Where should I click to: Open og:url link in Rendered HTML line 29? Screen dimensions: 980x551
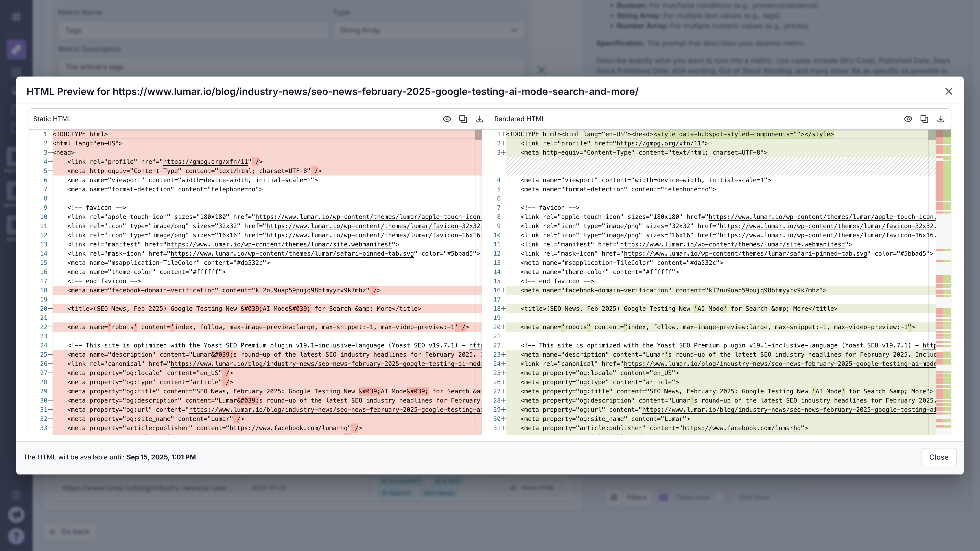pyautogui.click(x=789, y=409)
